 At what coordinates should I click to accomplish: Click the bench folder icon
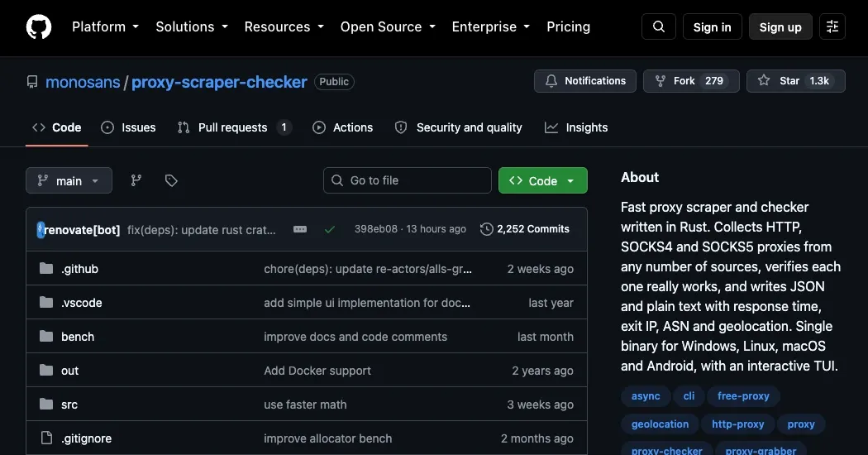(x=46, y=337)
